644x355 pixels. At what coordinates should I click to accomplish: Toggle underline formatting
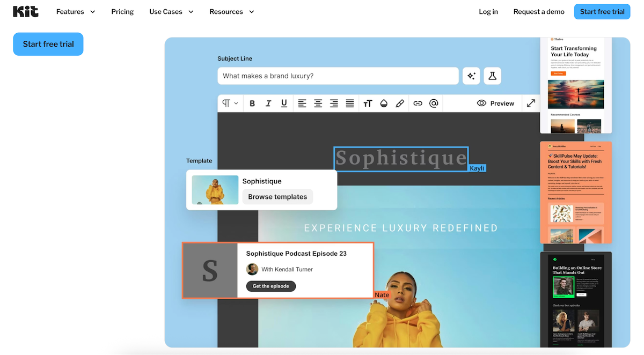[x=284, y=103]
